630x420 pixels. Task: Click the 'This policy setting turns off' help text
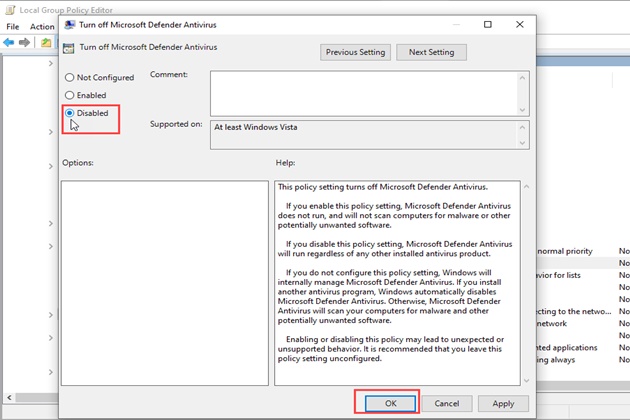point(328,187)
